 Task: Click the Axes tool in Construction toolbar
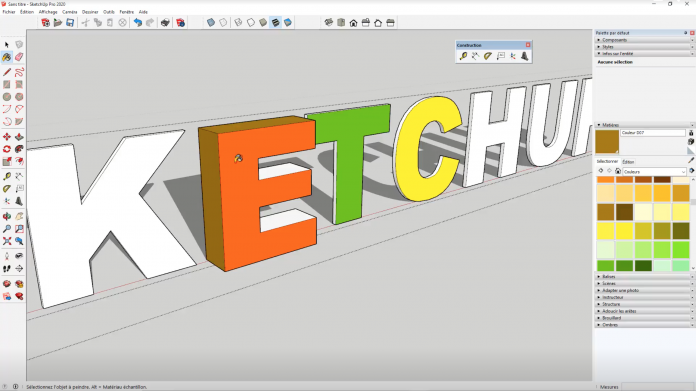[x=513, y=56]
